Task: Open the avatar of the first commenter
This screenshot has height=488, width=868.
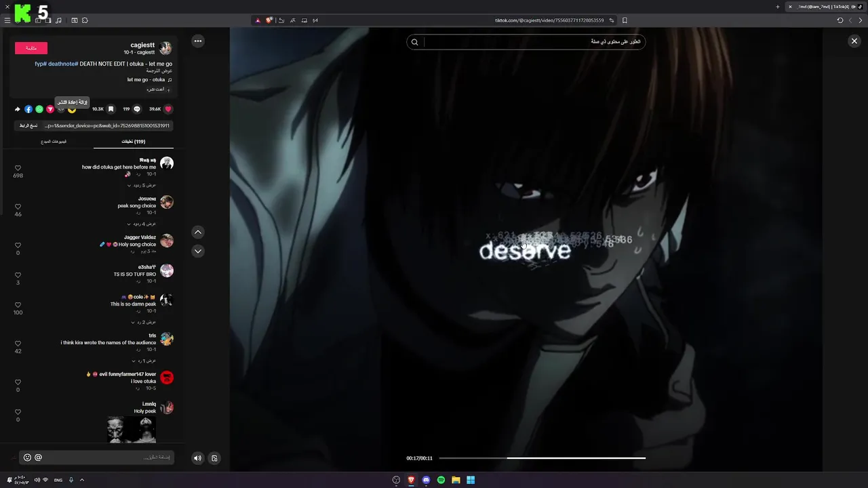Action: coord(167,163)
